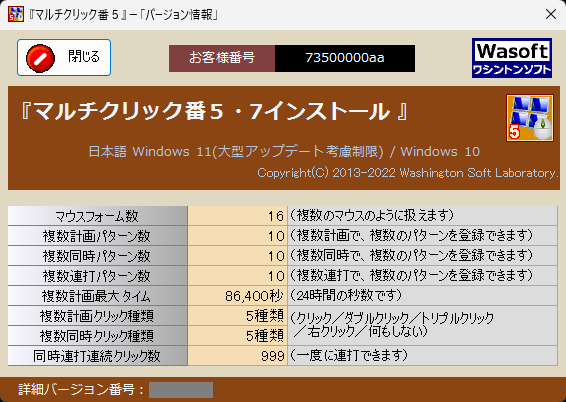Screen dimensions: 566x402
Task: Click the red stop icon on 閉じる button
Action: (x=40, y=58)
